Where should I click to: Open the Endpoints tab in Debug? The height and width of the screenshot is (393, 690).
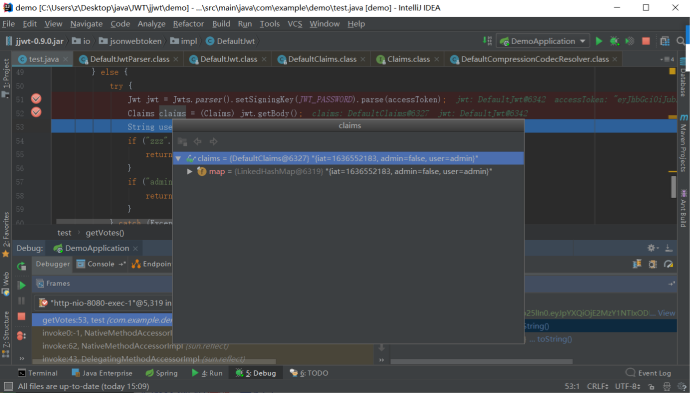(151, 264)
